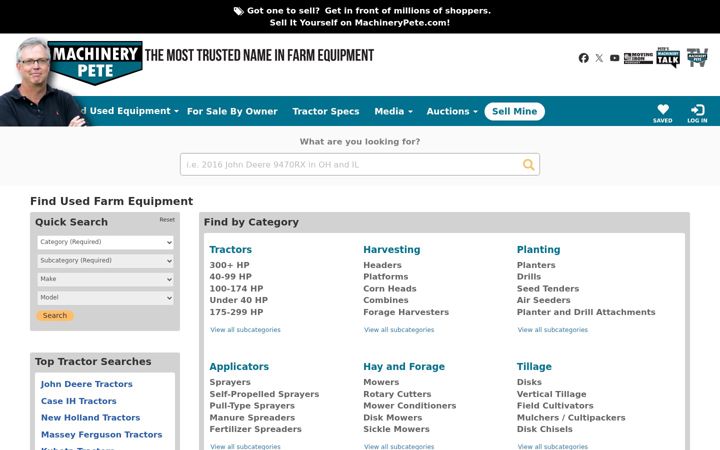Open Planter and Drill Attachments
This screenshot has width=720, height=450.
pyautogui.click(x=586, y=312)
